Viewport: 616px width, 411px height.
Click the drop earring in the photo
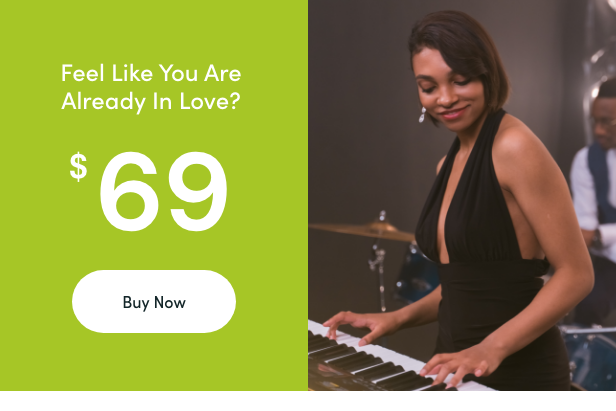pyautogui.click(x=422, y=114)
